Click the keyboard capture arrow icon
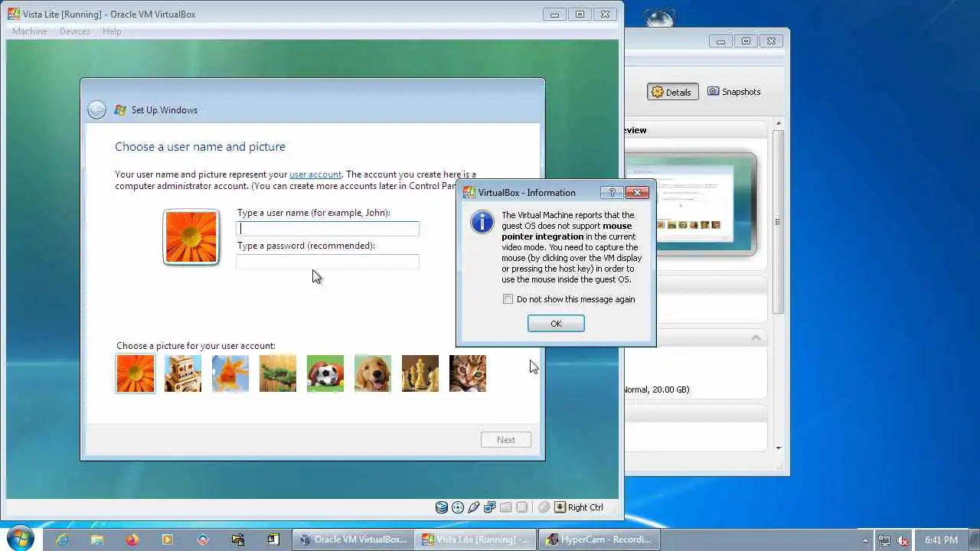This screenshot has width=980, height=551. coord(560,507)
